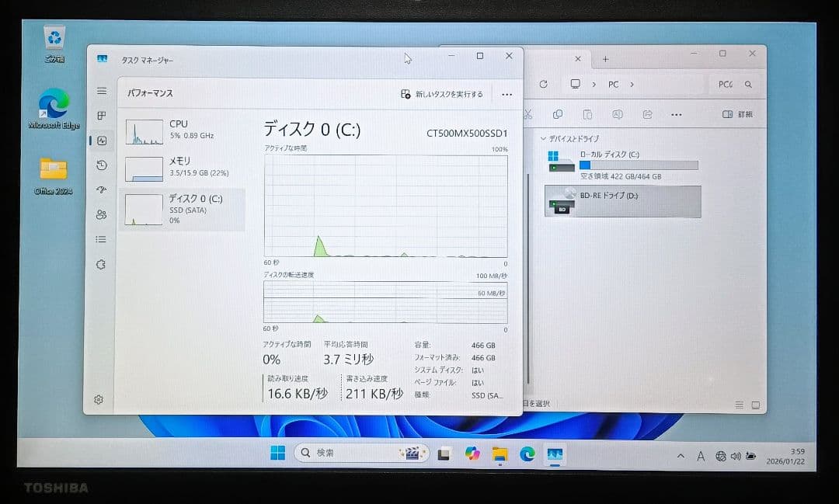This screenshot has width=839, height=504.
Task: Open Explorer's See more (...) menu
Action: click(x=675, y=114)
